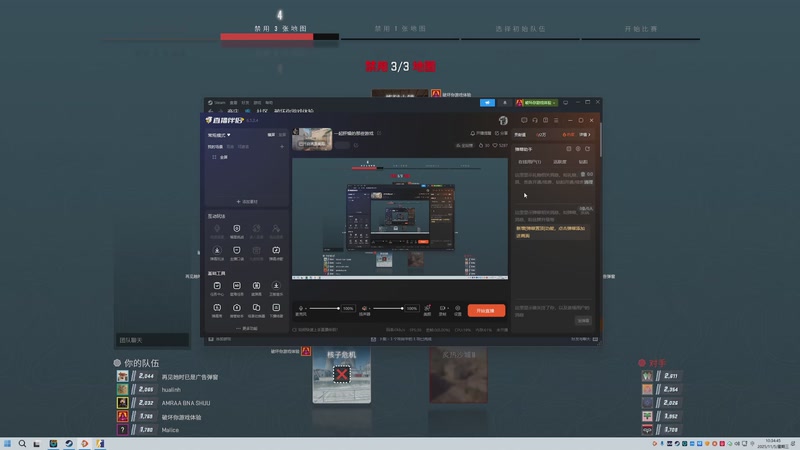
Task: Open the 弹幕秀 icon in bottom tools row
Action: (x=217, y=308)
